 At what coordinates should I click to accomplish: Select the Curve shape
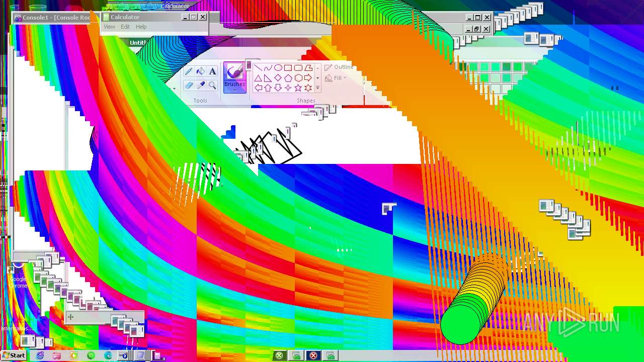[268, 68]
